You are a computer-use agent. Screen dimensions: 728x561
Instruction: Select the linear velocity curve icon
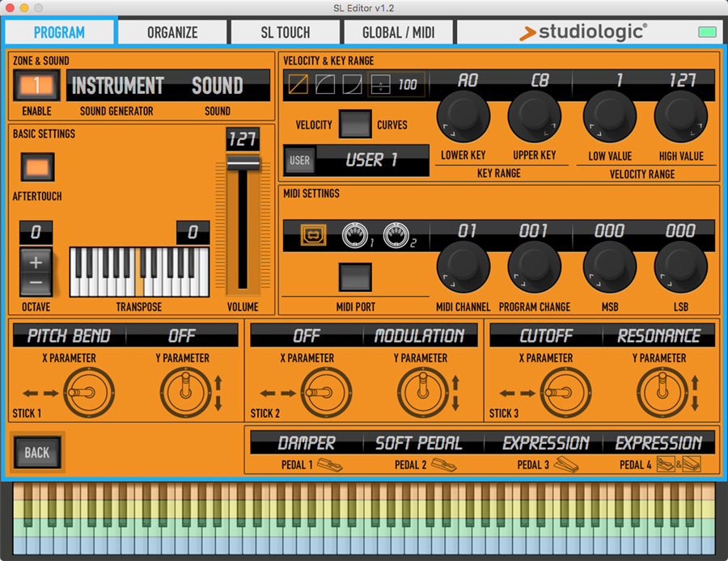point(298,85)
